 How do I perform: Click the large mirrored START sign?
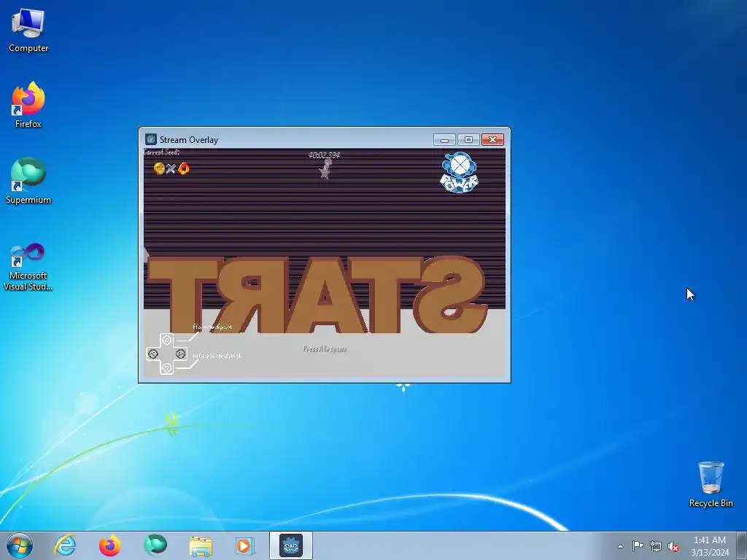[318, 295]
